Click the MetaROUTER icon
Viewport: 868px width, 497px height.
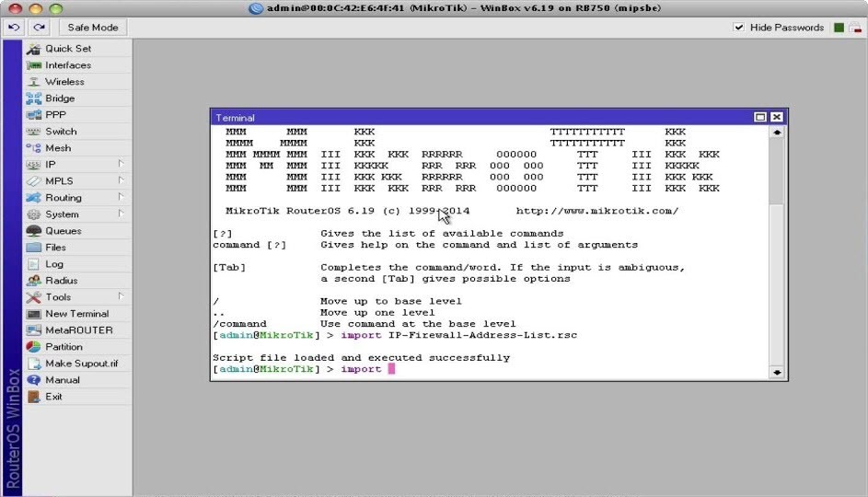coord(34,330)
